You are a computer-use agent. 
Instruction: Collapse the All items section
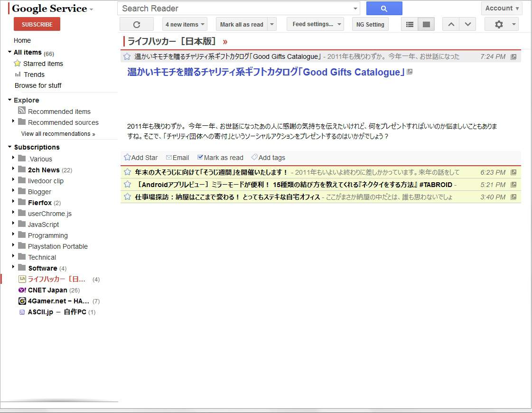click(9, 52)
